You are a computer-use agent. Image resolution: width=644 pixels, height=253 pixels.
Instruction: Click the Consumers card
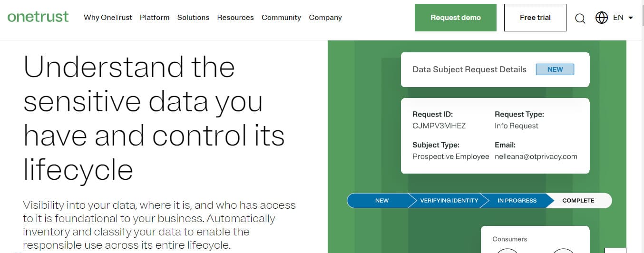coord(535,239)
